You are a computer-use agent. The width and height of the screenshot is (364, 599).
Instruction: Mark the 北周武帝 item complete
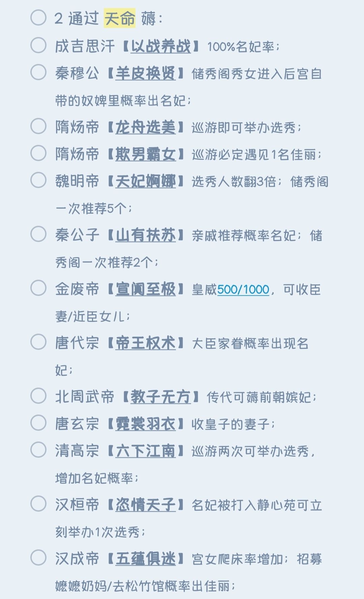[x=38, y=396]
